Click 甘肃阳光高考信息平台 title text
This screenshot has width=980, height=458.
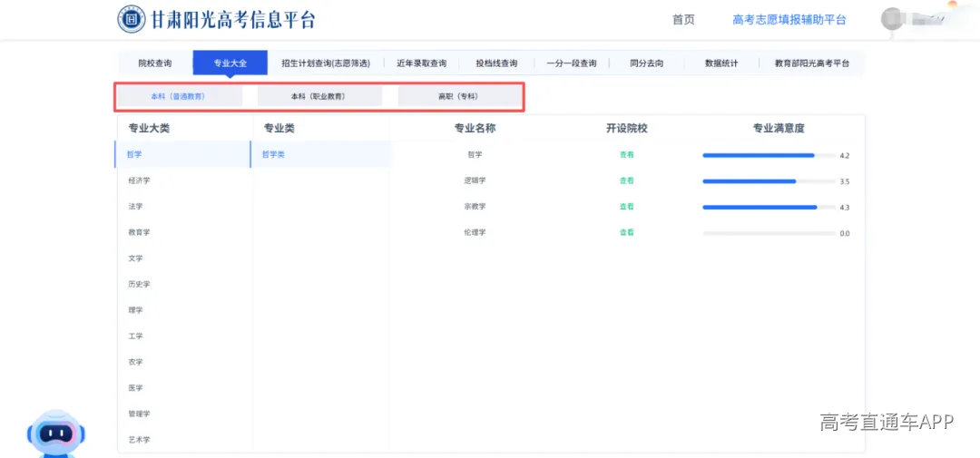[x=233, y=19]
